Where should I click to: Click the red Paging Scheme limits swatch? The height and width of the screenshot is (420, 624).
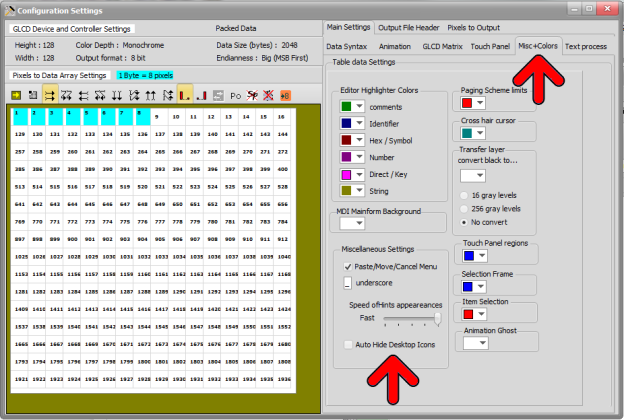pyautogui.click(x=467, y=103)
